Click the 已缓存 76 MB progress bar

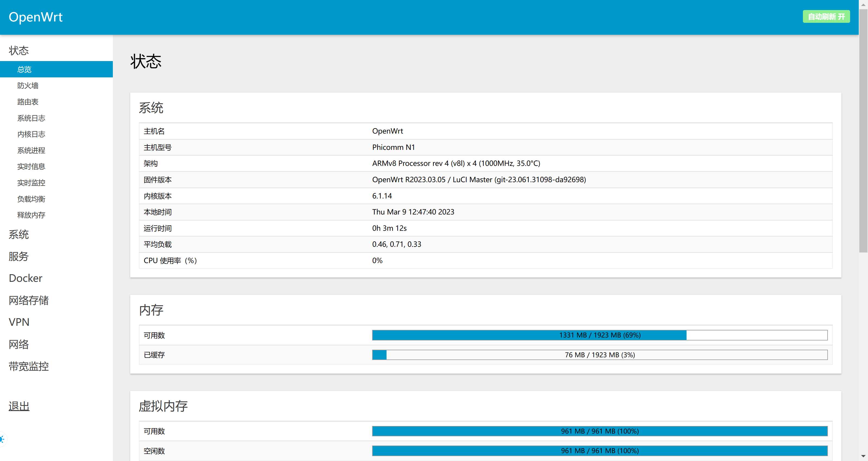pyautogui.click(x=599, y=355)
